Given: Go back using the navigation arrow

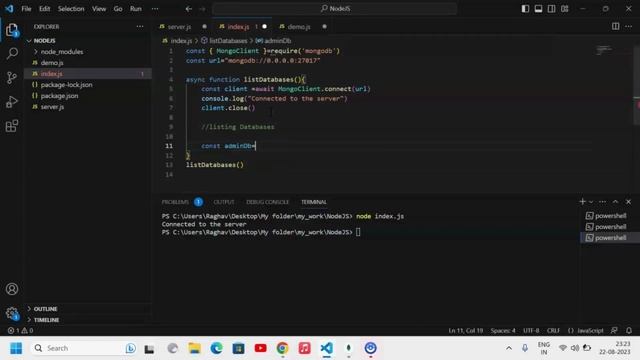Looking at the screenshot, I should click(x=189, y=9).
